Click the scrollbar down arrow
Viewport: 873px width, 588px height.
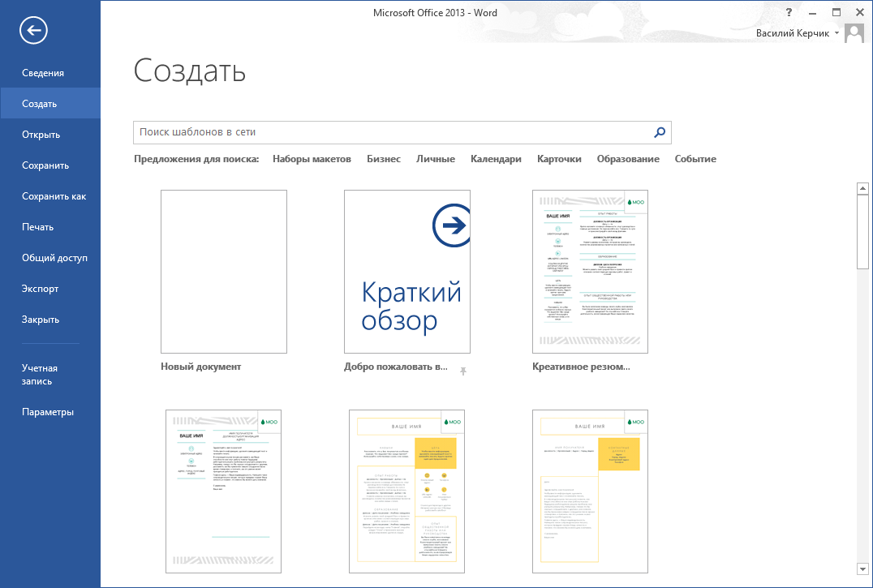(862, 569)
